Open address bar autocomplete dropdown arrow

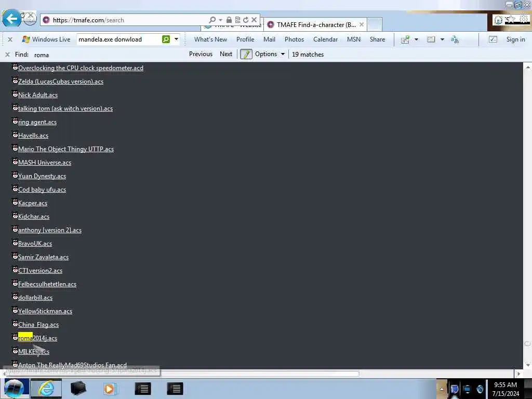click(220, 20)
